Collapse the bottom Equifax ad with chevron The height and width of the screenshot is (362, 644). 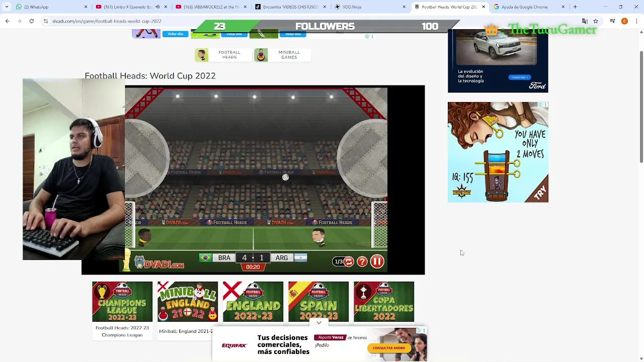pyautogui.click(x=319, y=323)
